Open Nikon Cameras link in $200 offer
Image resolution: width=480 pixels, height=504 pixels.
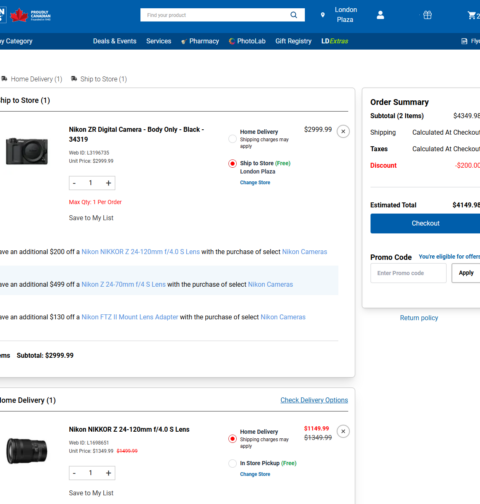(x=305, y=252)
